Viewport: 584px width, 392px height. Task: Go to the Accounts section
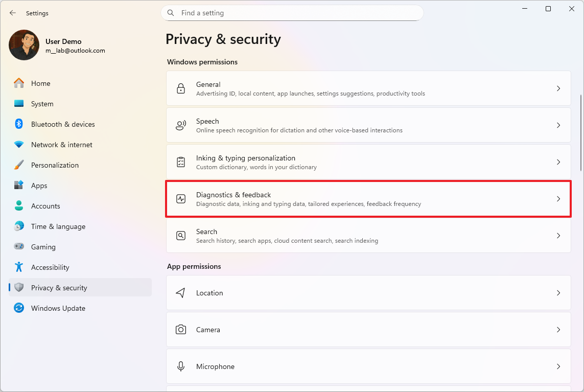pyautogui.click(x=45, y=206)
